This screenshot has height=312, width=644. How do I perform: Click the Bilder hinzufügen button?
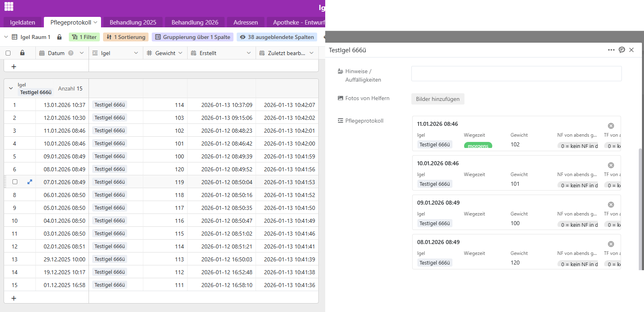click(x=438, y=99)
